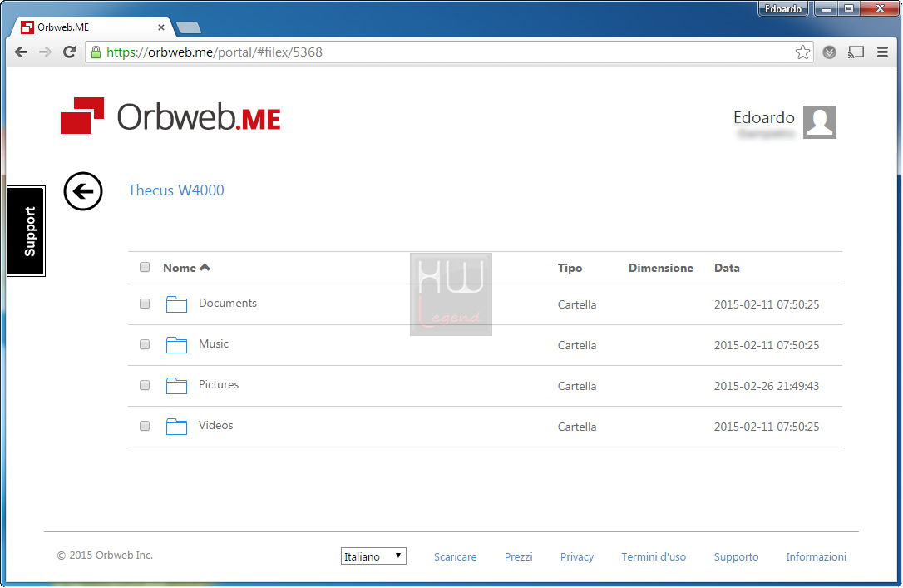Click the green padlock security icon
Screen dimensions: 903x588
96,52
